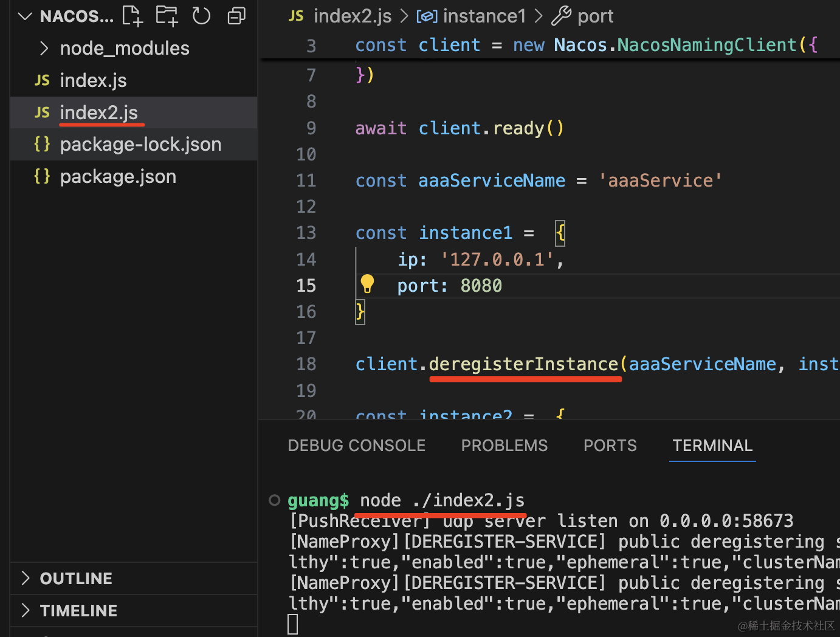
Task: Click the New File icon in explorer
Action: point(132,16)
